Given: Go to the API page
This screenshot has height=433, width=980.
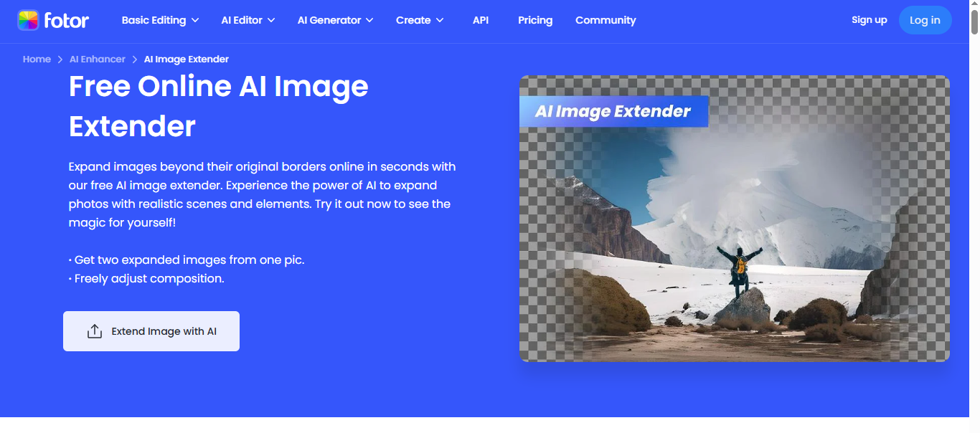Looking at the screenshot, I should tap(481, 20).
